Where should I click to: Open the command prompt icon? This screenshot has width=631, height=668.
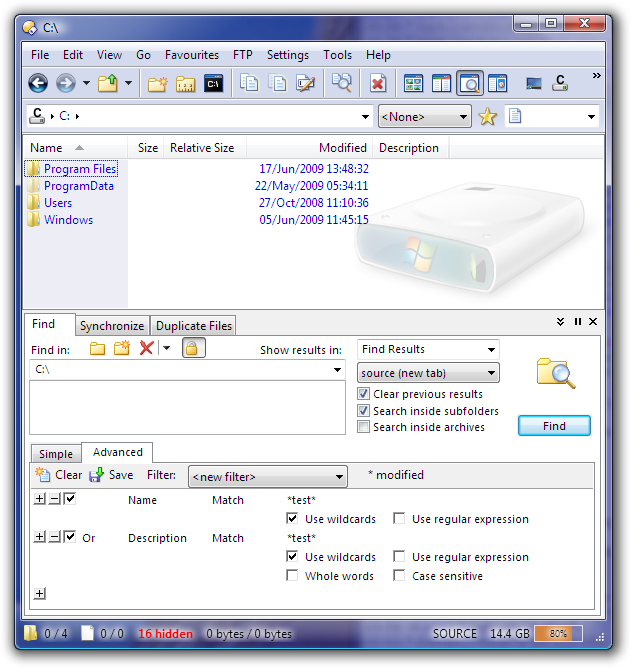tap(213, 84)
